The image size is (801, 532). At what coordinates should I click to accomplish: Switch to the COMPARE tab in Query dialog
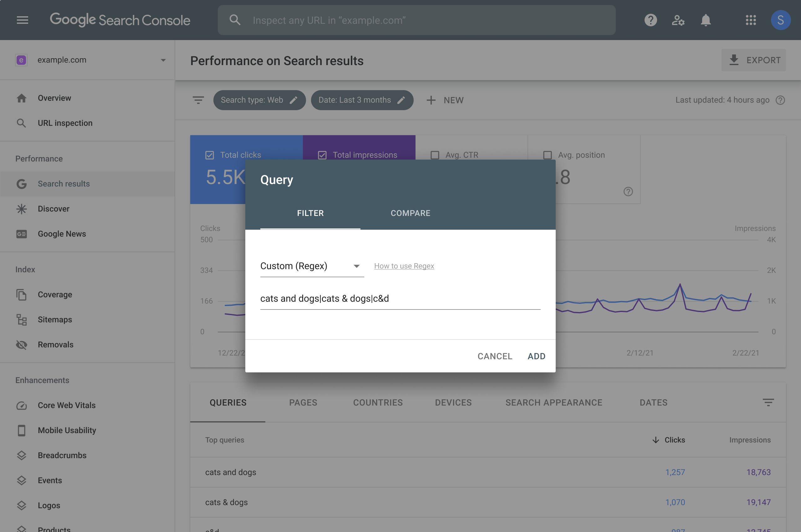click(x=410, y=212)
